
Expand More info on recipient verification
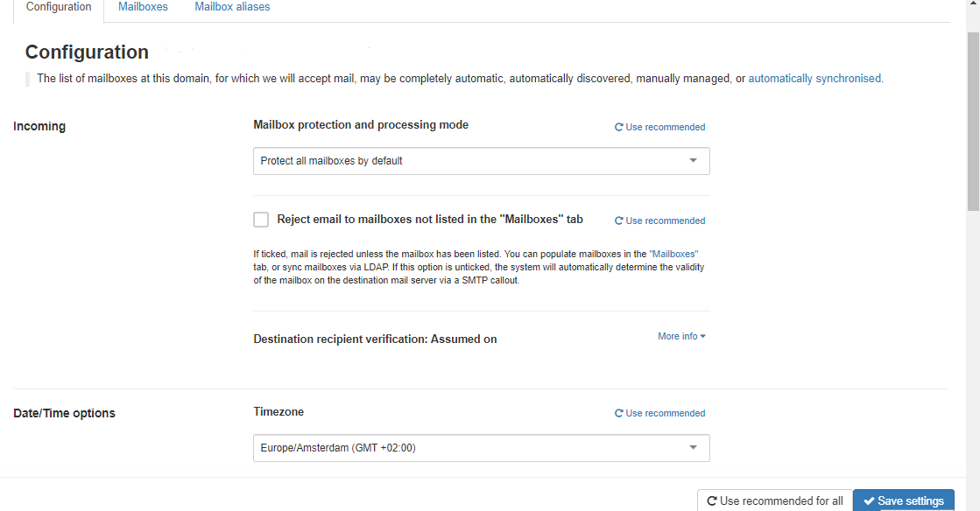pyautogui.click(x=680, y=337)
